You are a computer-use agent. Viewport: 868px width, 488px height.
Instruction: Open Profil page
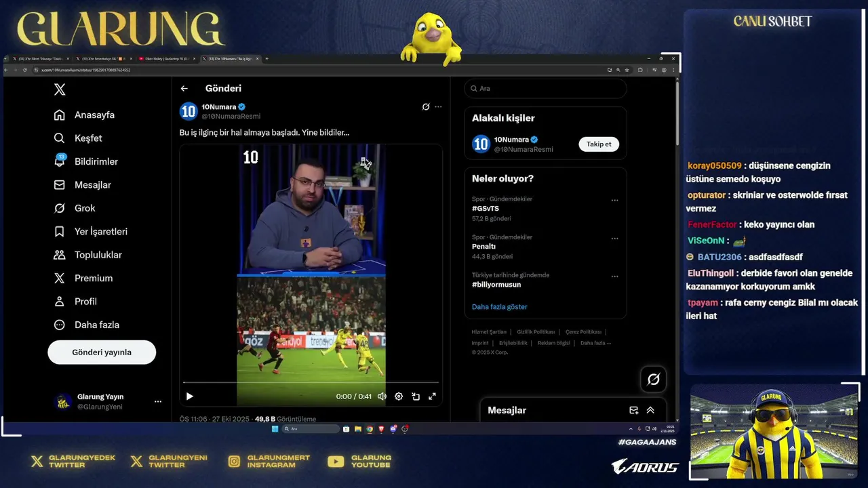[x=76, y=302]
